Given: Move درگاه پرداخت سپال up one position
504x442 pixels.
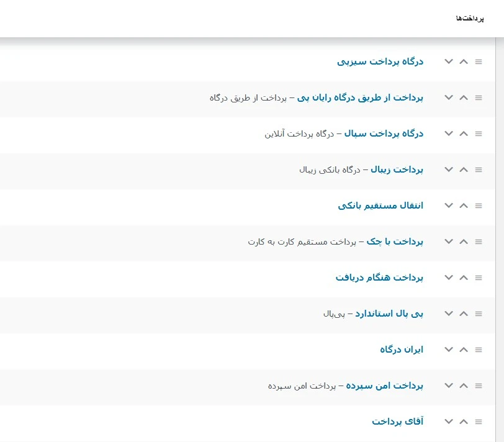Looking at the screenshot, I should [463, 133].
